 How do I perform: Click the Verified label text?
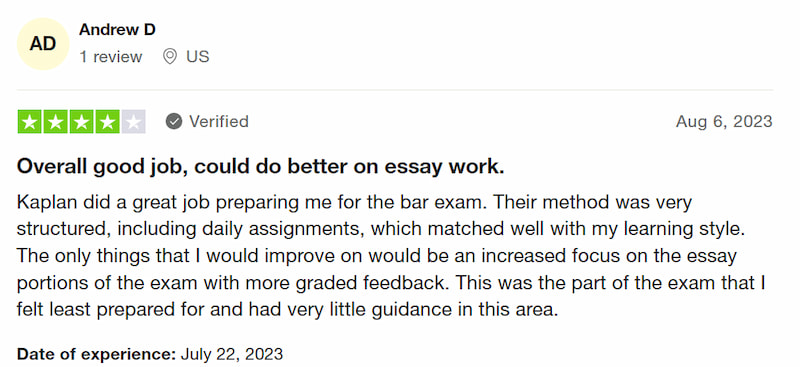tap(219, 121)
